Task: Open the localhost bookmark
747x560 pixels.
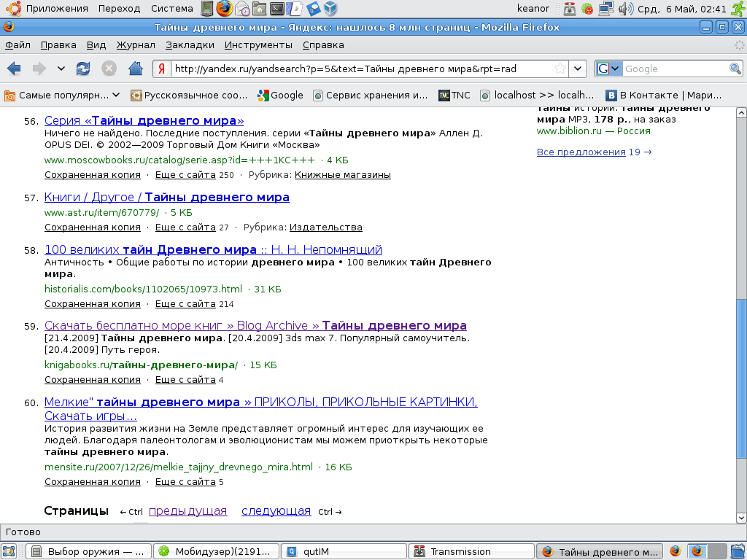Action: (537, 96)
